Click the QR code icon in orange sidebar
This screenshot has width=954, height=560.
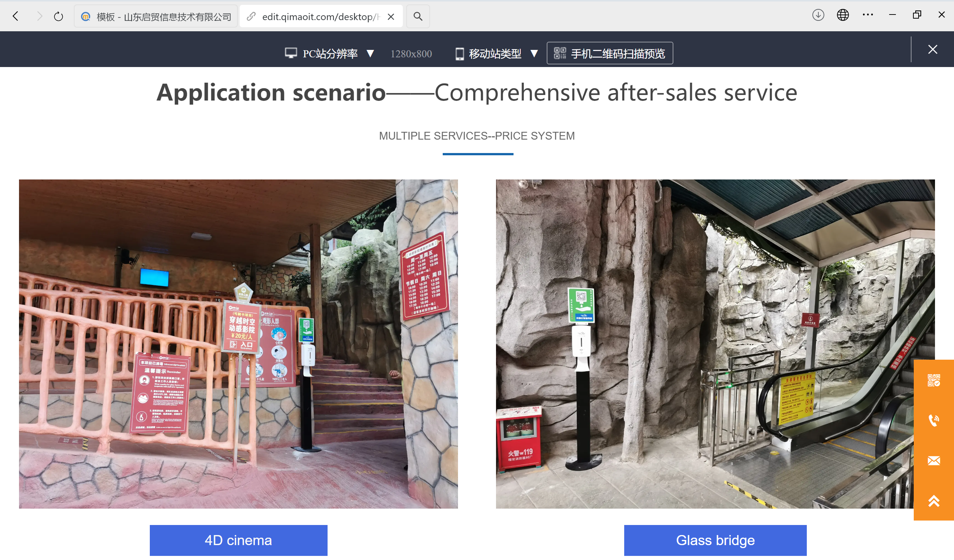pyautogui.click(x=934, y=380)
